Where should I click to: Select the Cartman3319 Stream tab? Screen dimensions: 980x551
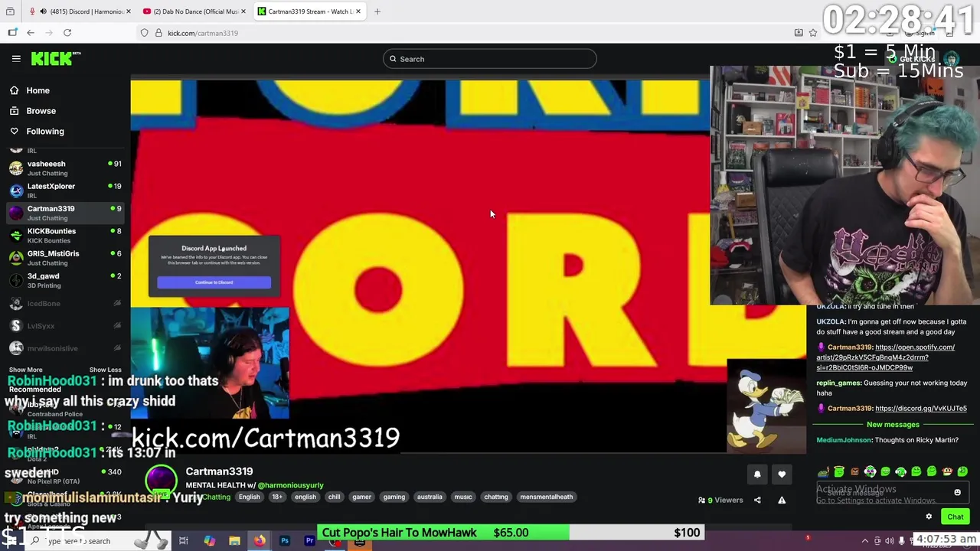tap(309, 11)
